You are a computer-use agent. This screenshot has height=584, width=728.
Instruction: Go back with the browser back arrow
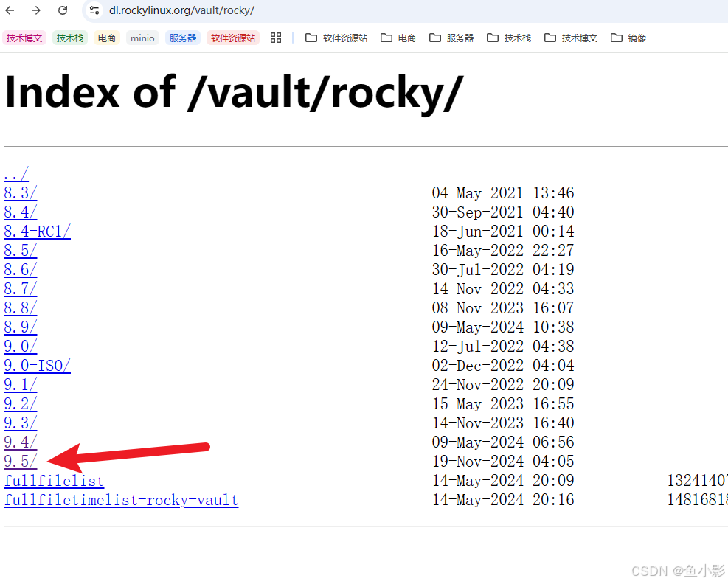[x=10, y=10]
